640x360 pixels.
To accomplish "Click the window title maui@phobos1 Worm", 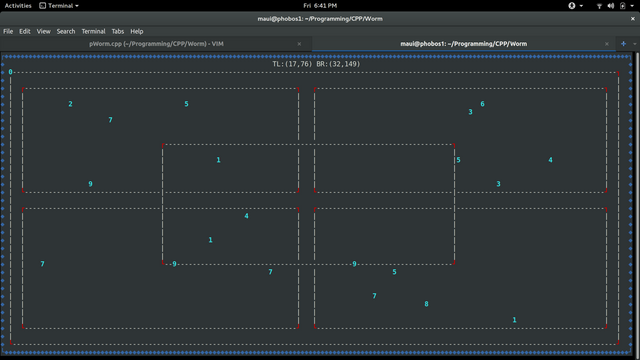I will (320, 19).
